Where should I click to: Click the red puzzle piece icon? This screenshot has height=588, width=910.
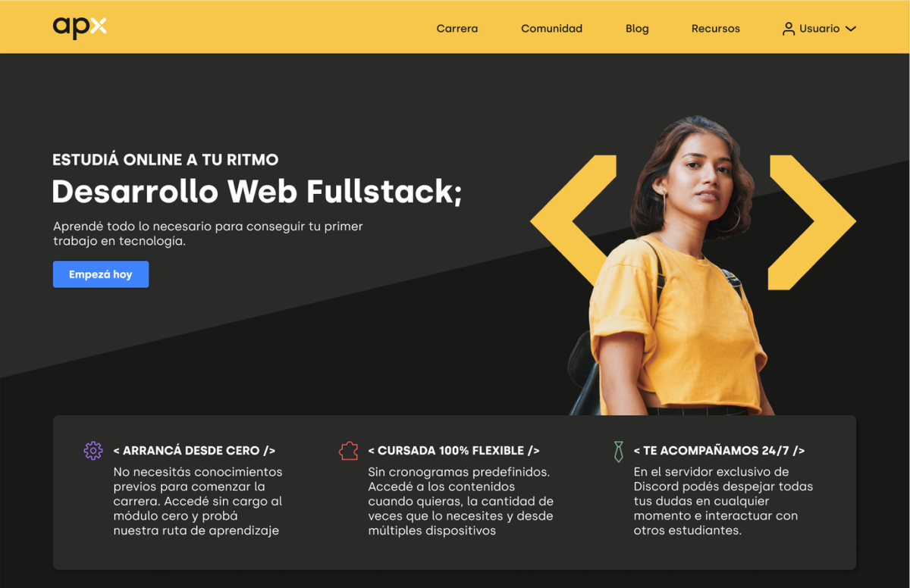pyautogui.click(x=348, y=451)
